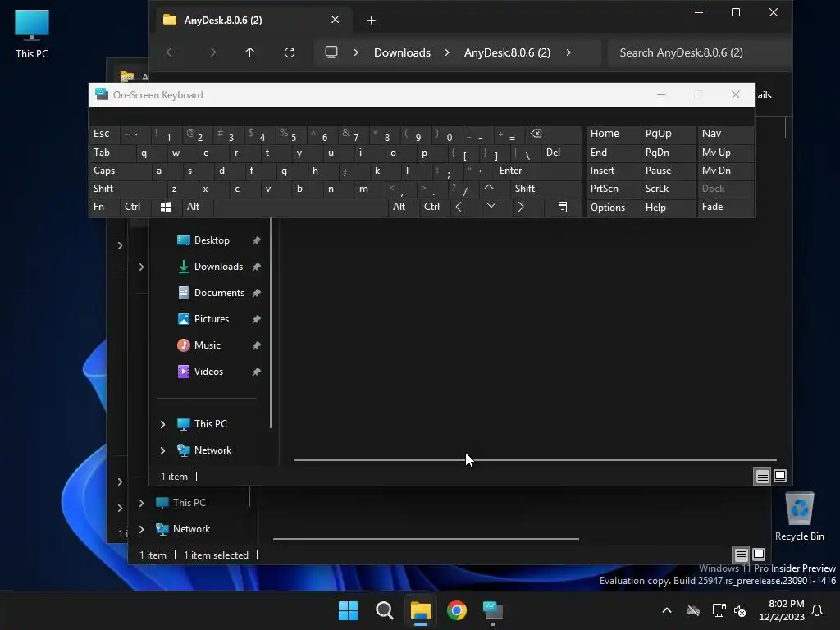
Task: Unpin Videos using its pin icon
Action: coord(257,372)
